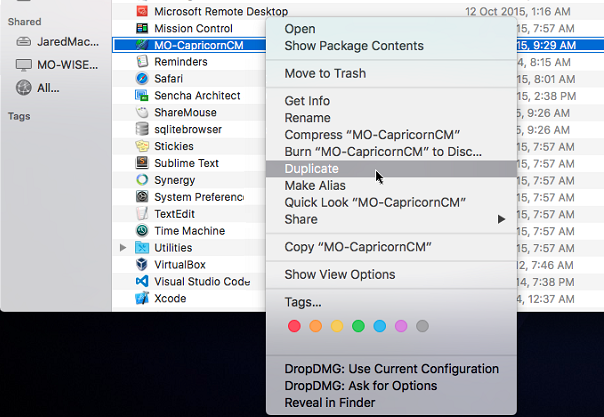Image resolution: width=604 pixels, height=417 pixels.
Task: Select the Xcode file name
Action: pos(170,298)
